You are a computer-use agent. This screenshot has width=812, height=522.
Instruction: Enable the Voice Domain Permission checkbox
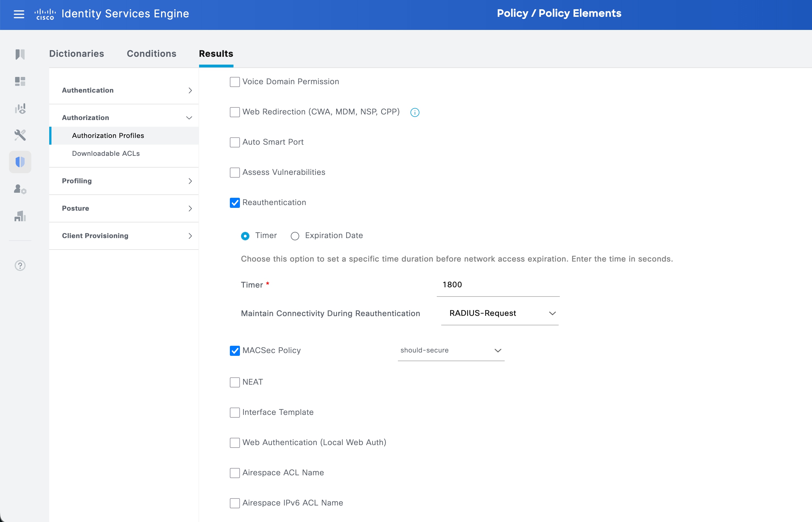[235, 82]
